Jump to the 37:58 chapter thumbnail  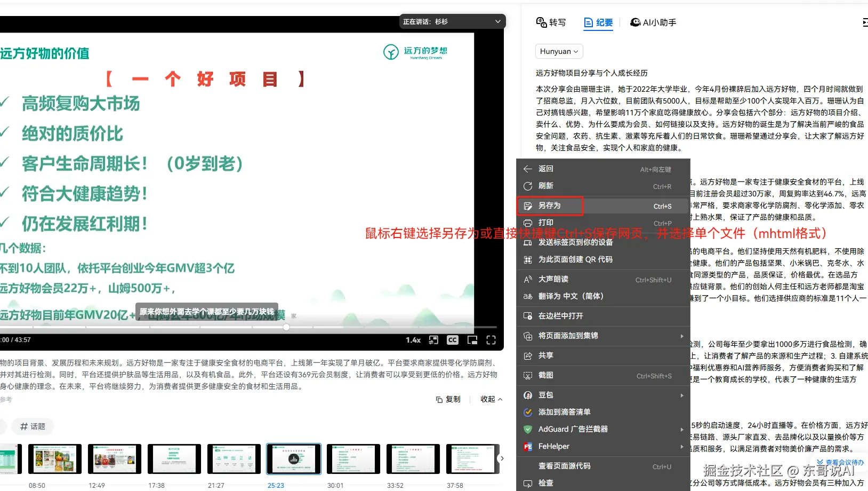click(x=473, y=459)
